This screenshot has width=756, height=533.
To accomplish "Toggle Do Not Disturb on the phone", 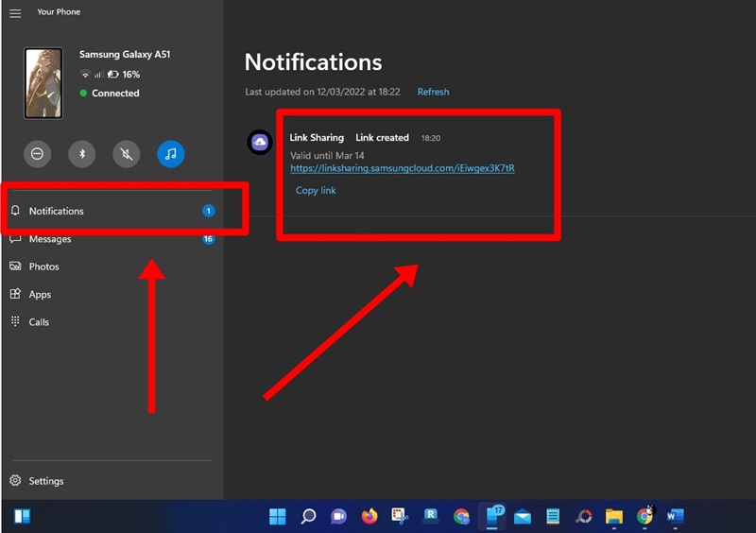I will (x=37, y=153).
